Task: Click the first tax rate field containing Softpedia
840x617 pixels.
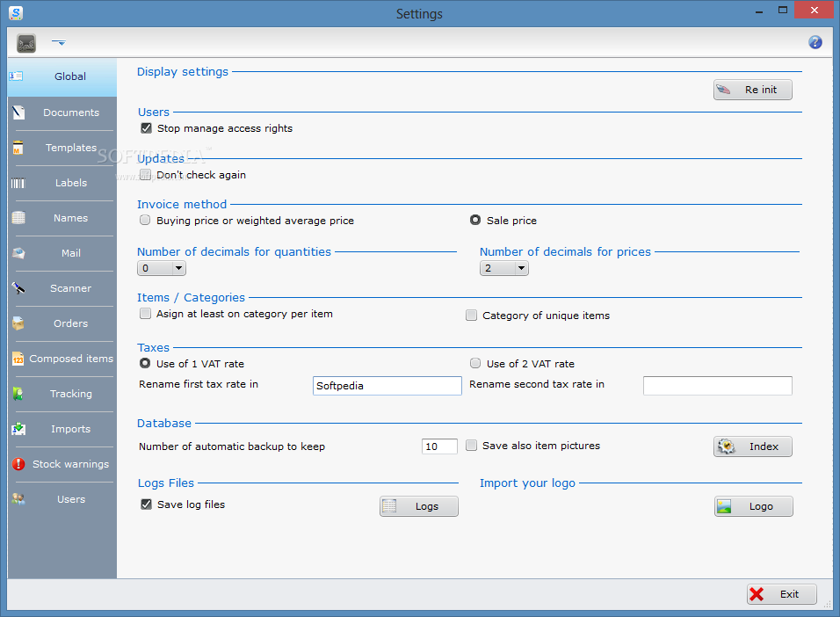Action: 387,386
